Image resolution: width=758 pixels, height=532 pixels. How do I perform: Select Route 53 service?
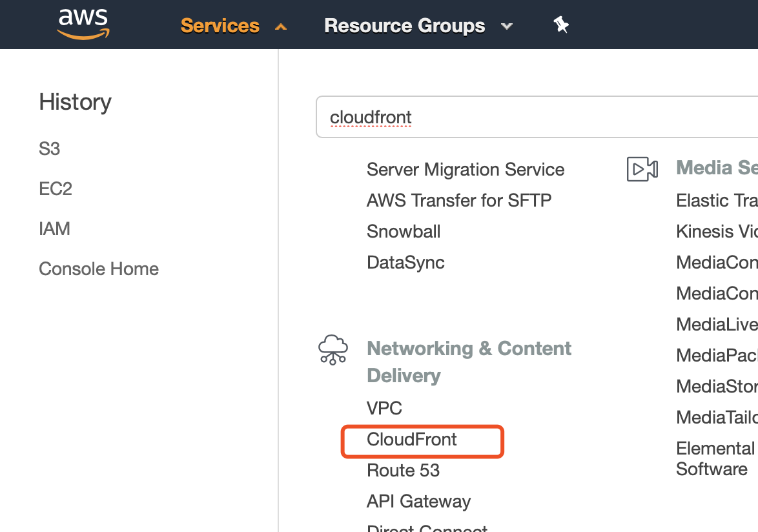click(x=403, y=471)
